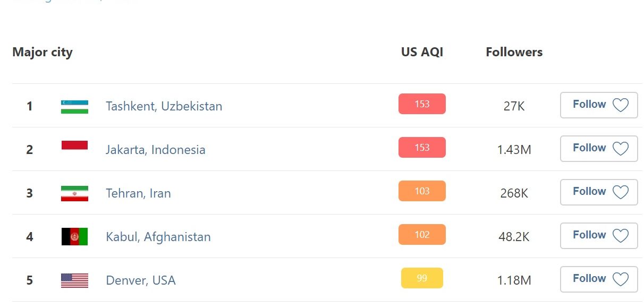Open the Tashkent, Uzbekistan city link

point(164,106)
